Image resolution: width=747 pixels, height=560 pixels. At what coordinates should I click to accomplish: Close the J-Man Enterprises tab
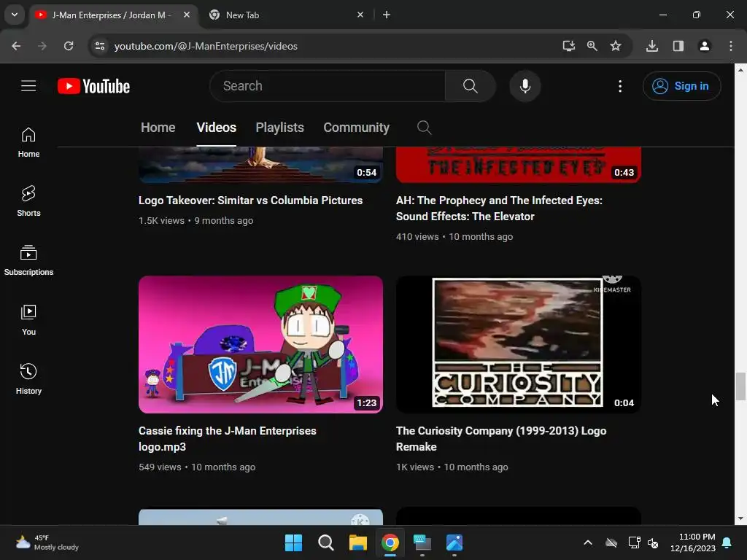pyautogui.click(x=187, y=15)
